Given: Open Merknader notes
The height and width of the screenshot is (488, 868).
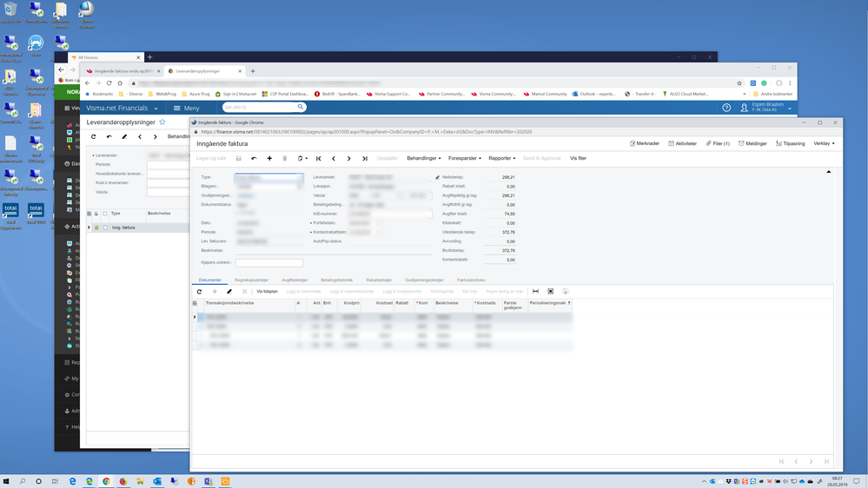Looking at the screenshot, I should pyautogui.click(x=645, y=143).
